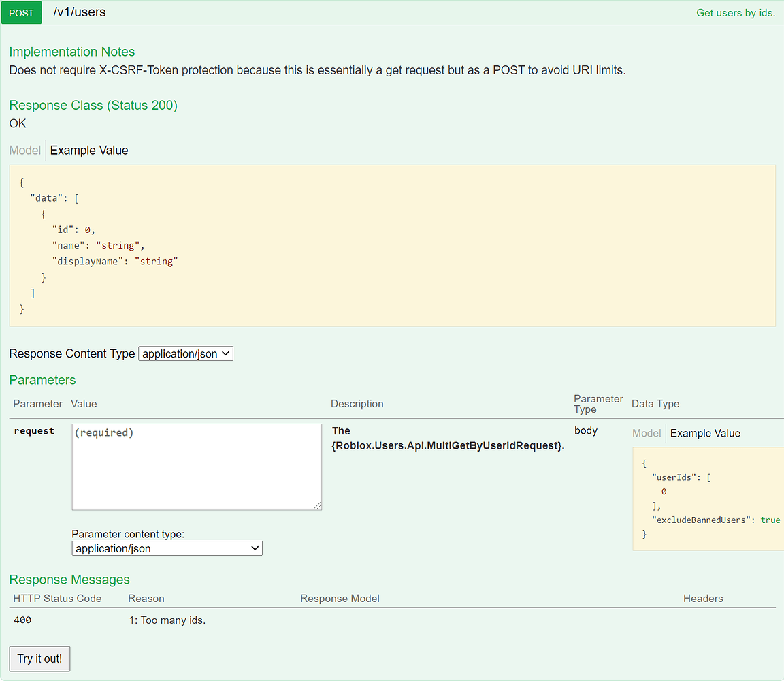Click the 'Data Type' column header
The height and width of the screenshot is (681, 784).
click(x=655, y=404)
